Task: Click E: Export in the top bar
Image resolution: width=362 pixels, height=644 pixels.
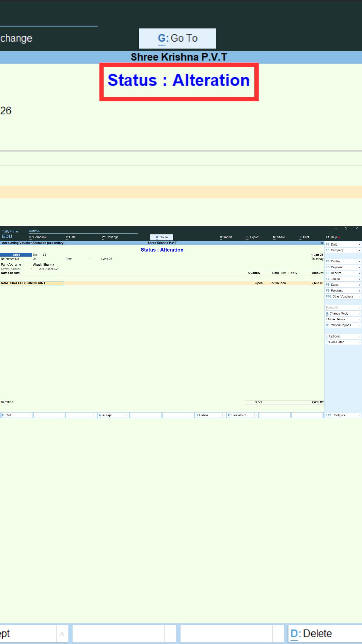Action: click(x=252, y=237)
